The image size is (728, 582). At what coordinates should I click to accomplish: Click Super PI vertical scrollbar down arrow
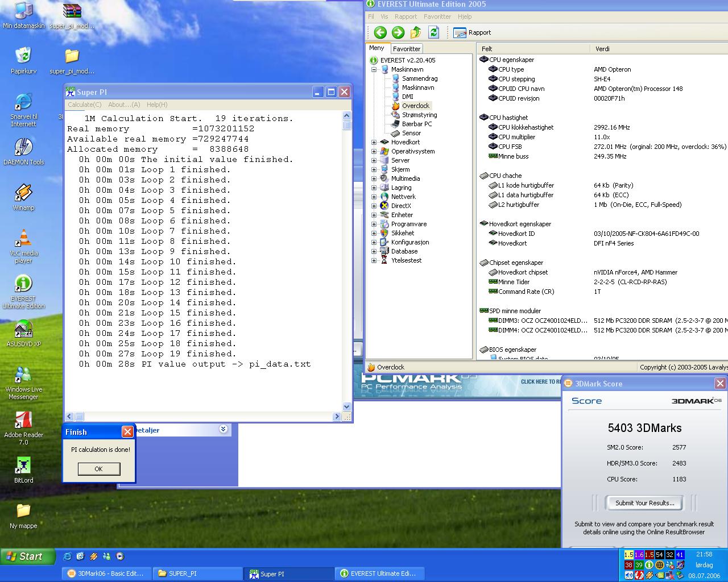click(x=347, y=407)
